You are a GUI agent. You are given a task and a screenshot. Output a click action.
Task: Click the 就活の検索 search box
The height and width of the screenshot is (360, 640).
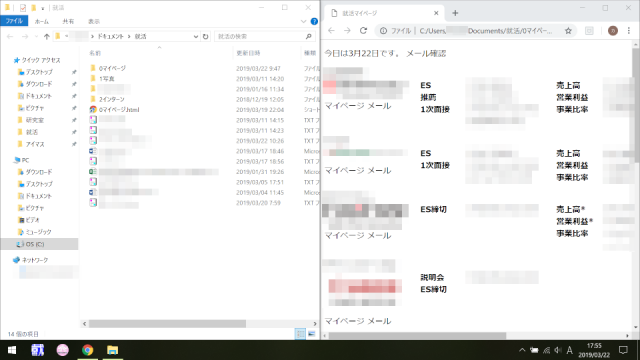260,36
